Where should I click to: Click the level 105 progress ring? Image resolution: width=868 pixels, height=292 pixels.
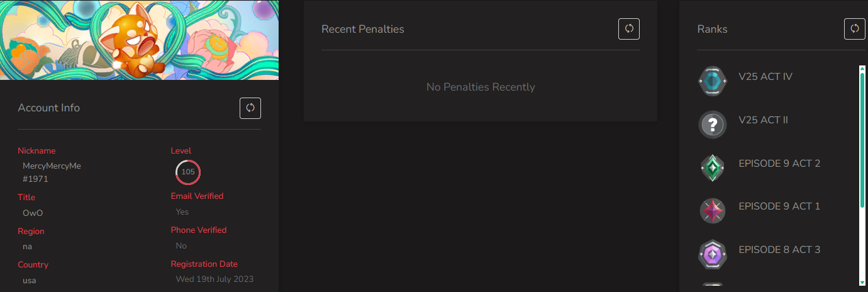[x=188, y=172]
